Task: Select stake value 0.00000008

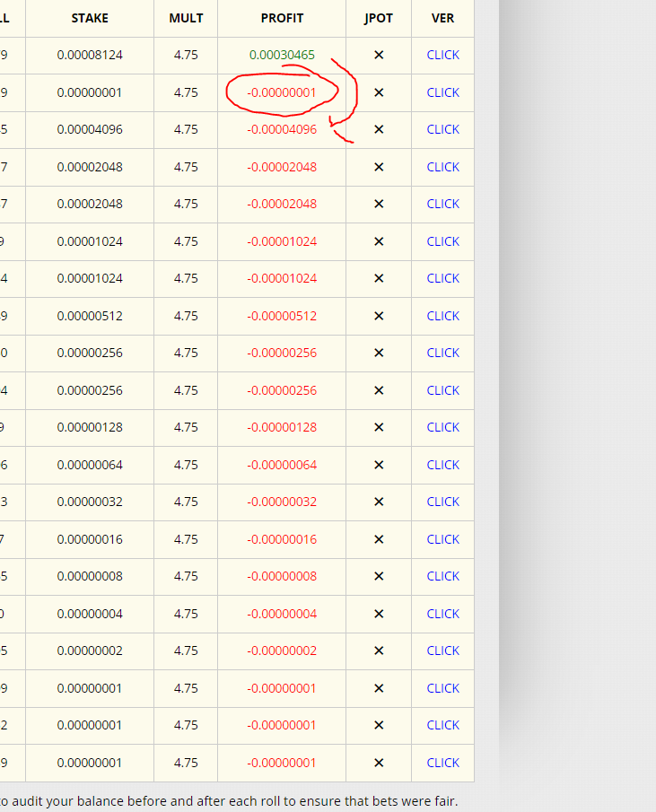Action: (x=90, y=576)
